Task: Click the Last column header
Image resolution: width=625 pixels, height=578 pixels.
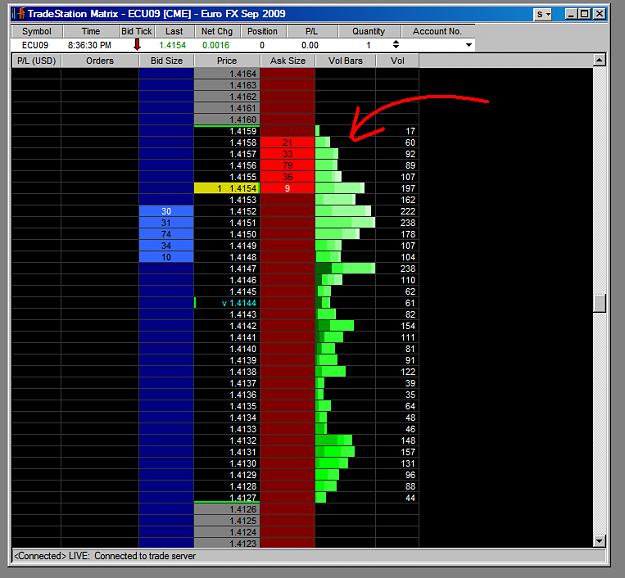Action: click(x=174, y=31)
